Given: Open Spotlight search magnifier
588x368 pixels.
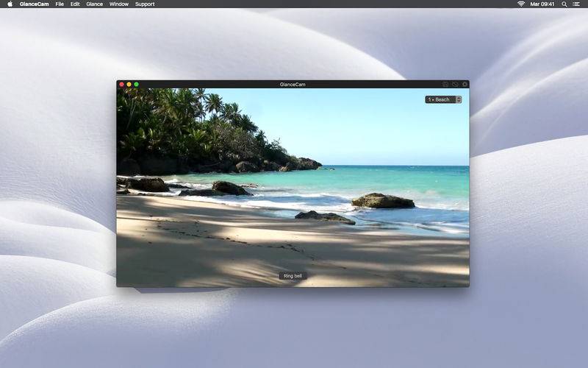Looking at the screenshot, I should click(564, 4).
